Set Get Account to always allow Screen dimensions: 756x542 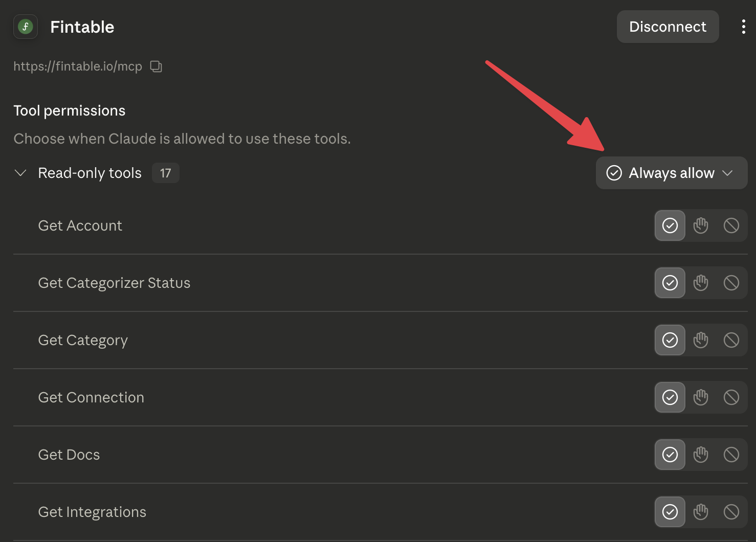point(670,225)
